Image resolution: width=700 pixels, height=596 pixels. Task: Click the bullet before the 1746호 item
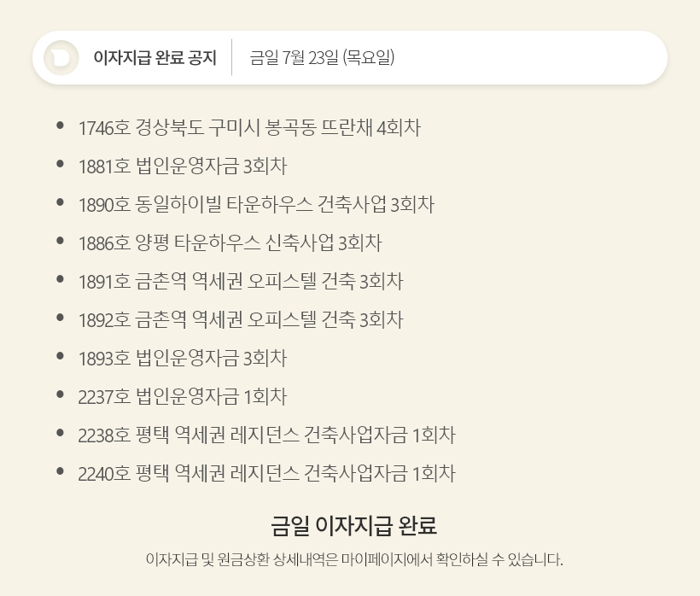click(x=60, y=126)
